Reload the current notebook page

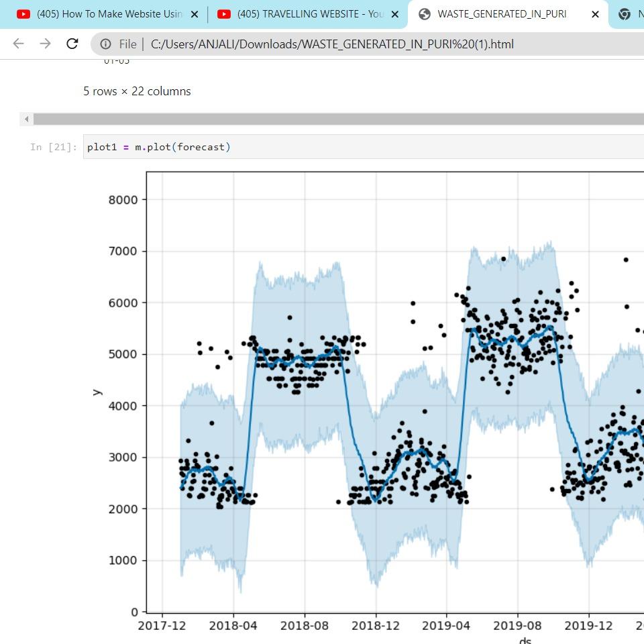[x=72, y=44]
